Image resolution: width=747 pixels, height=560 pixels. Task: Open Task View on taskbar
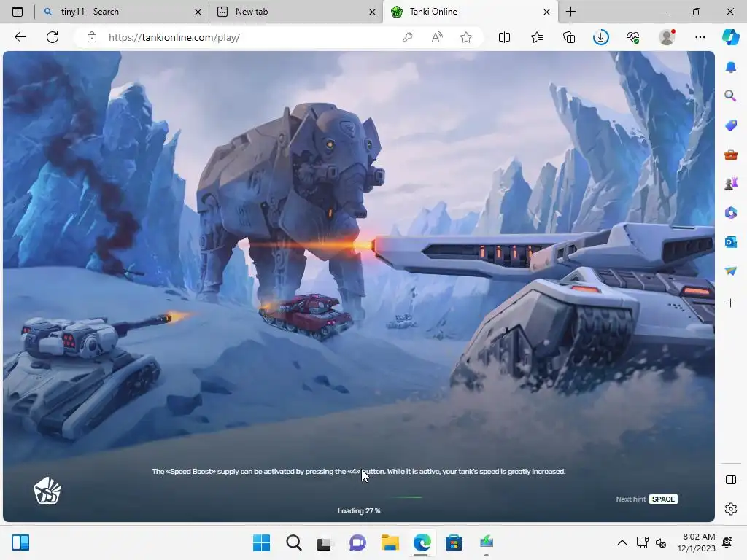pos(325,542)
